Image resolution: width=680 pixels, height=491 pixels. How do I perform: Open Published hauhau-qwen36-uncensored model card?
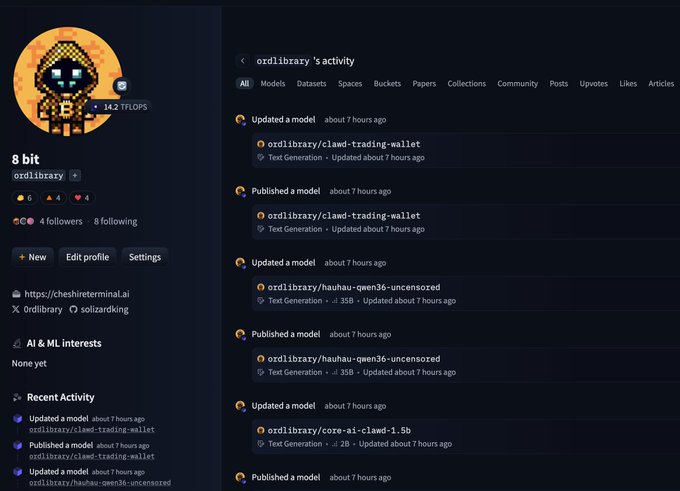[466, 365]
